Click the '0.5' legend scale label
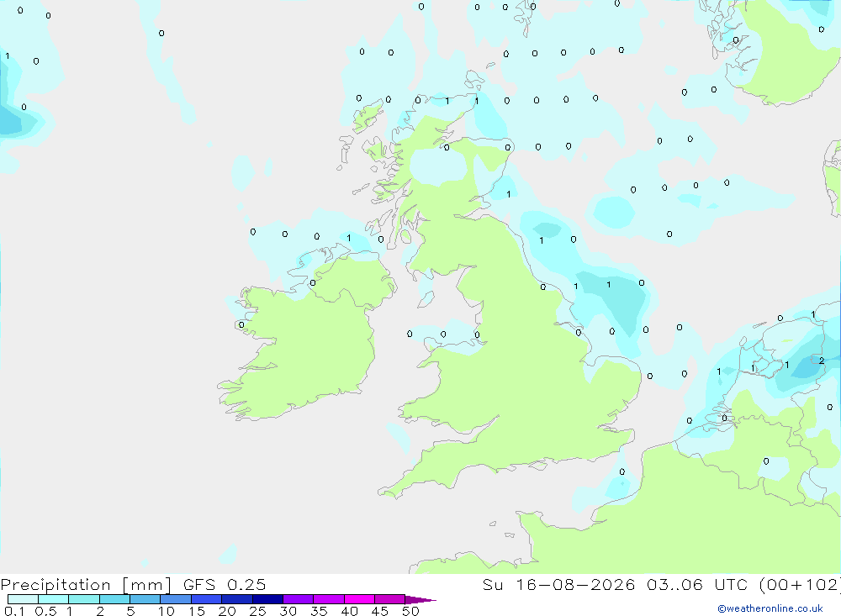Image resolution: width=841 pixels, height=616 pixels. point(45,611)
